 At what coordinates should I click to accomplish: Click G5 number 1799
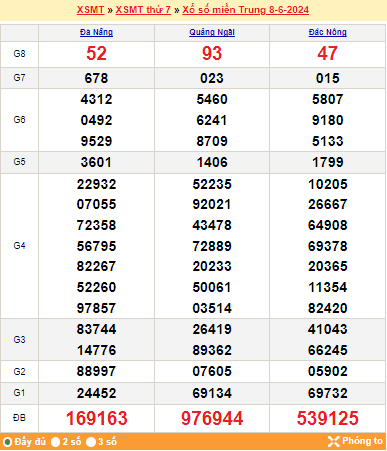point(328,162)
